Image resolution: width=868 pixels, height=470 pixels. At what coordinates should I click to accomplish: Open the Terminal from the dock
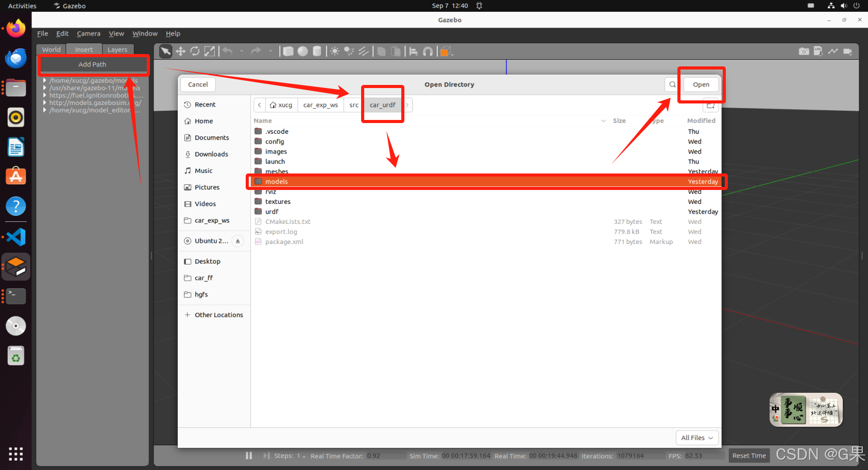16,296
